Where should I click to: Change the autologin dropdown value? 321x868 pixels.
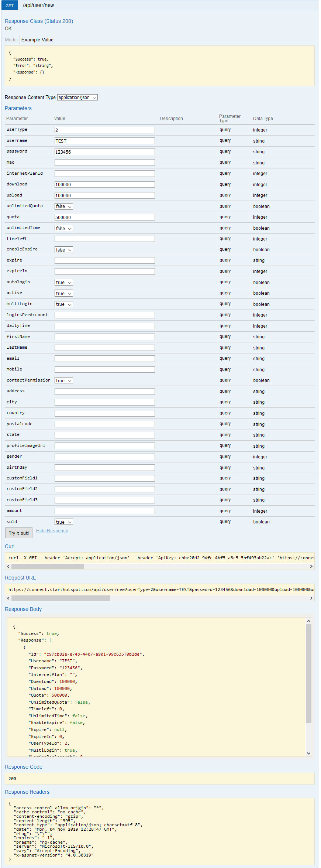[x=64, y=283]
